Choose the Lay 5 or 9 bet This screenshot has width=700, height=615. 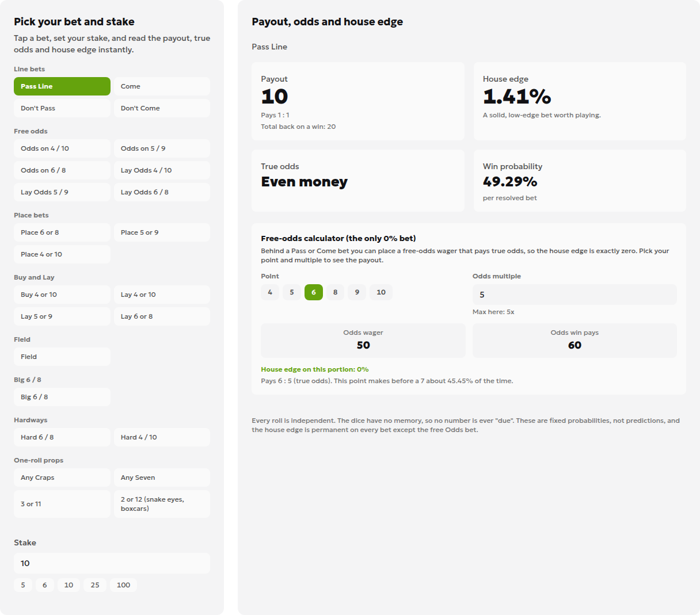coord(62,316)
